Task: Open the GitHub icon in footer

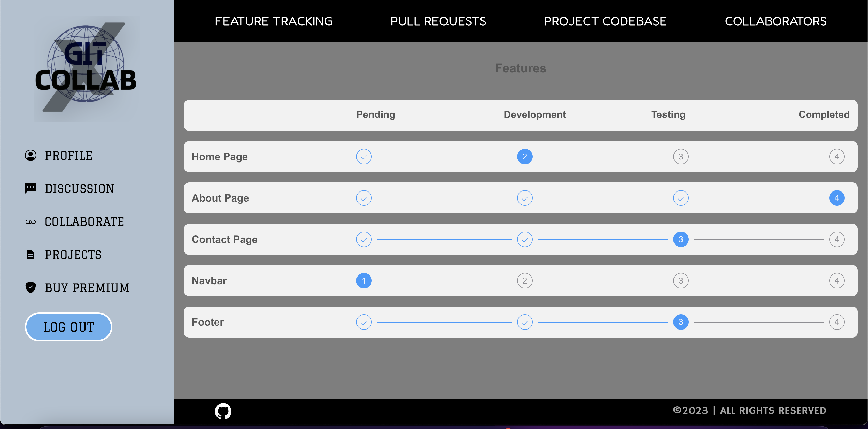Action: (223, 411)
